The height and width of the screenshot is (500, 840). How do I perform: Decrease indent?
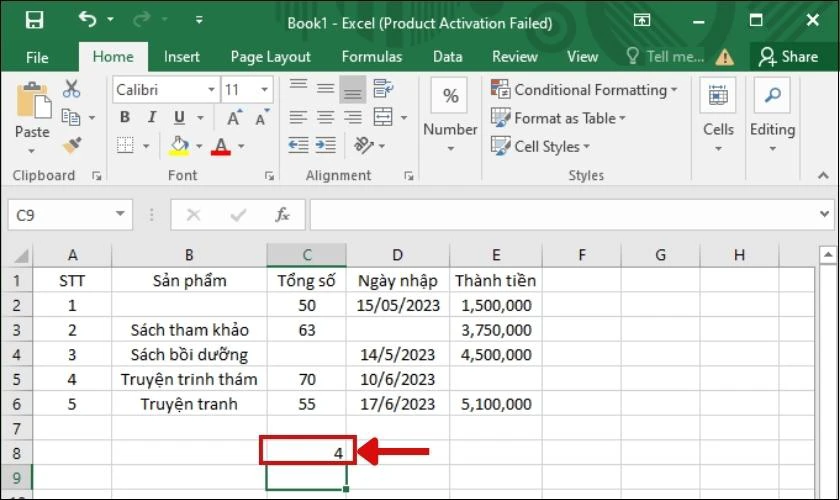(x=298, y=145)
